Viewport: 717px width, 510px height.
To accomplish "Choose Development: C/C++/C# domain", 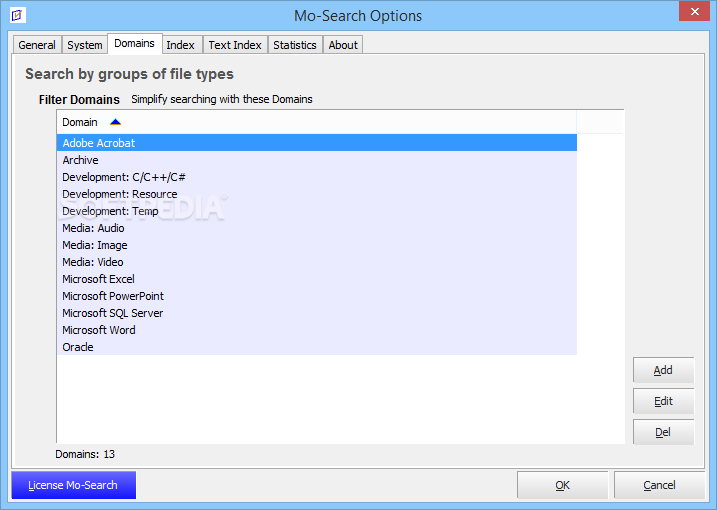I will (316, 177).
